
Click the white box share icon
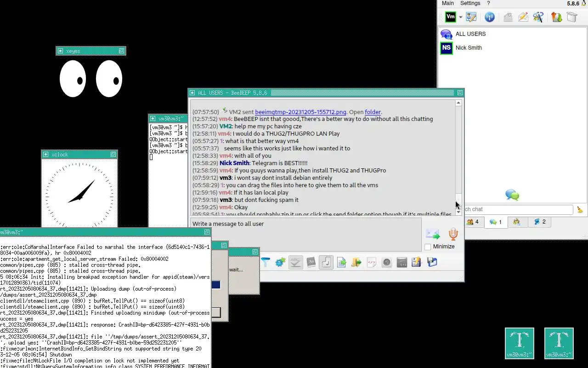tap(571, 17)
